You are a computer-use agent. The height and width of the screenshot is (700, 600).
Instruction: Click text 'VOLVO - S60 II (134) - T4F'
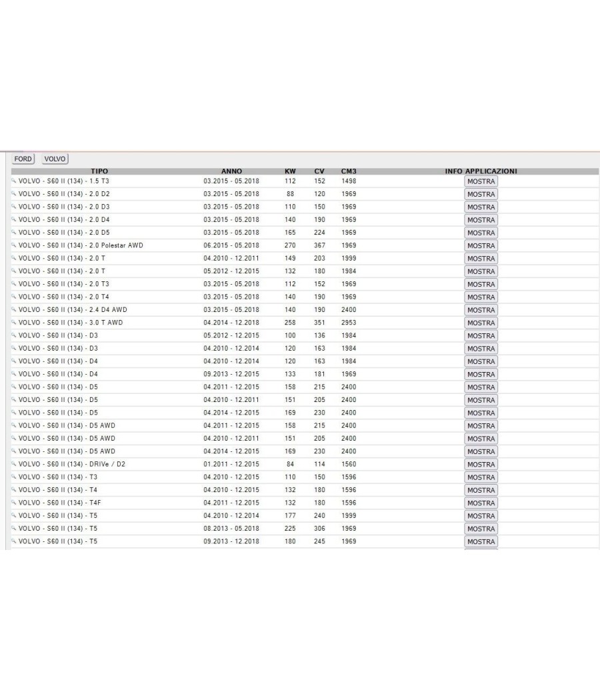click(60, 503)
